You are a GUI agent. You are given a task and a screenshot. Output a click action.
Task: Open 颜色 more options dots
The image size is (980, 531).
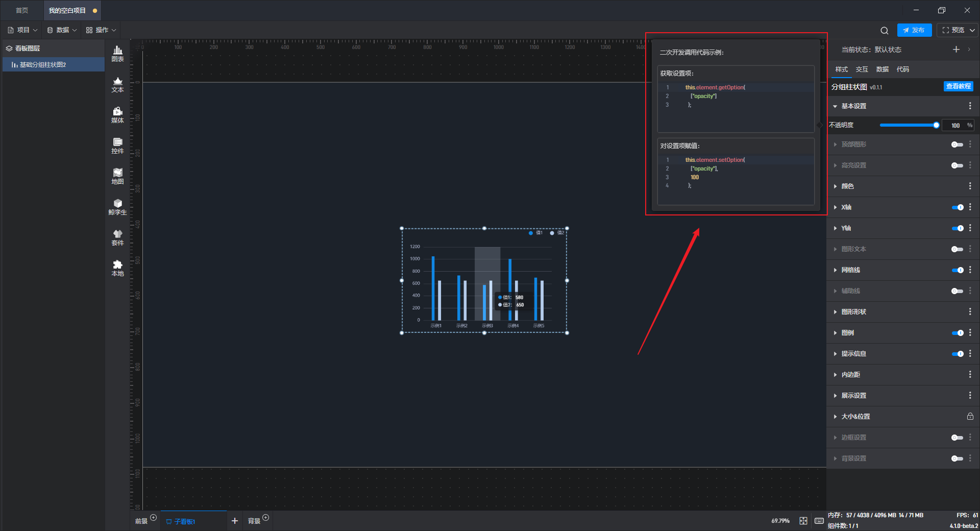point(970,186)
